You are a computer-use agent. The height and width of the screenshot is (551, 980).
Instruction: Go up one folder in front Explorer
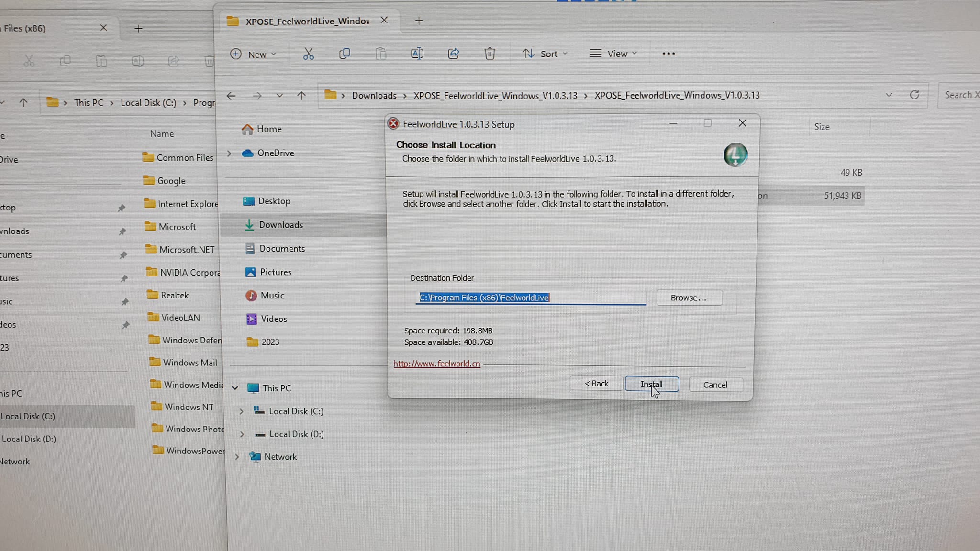point(301,96)
